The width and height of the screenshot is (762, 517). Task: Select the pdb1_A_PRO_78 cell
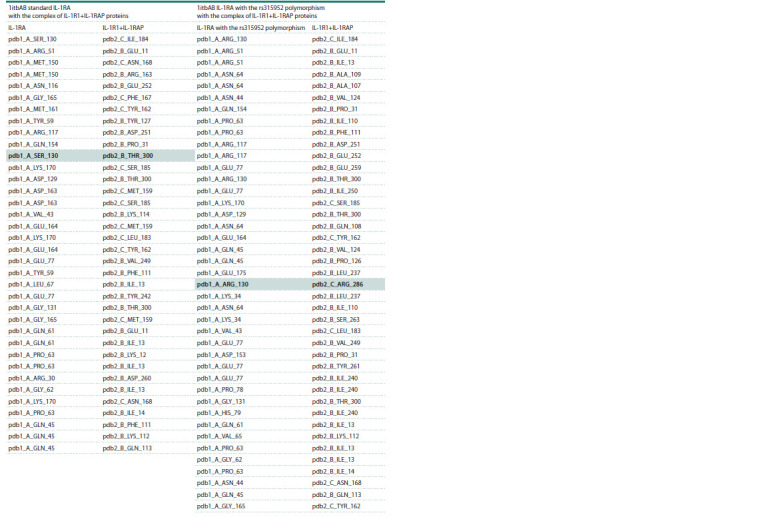coord(220,390)
